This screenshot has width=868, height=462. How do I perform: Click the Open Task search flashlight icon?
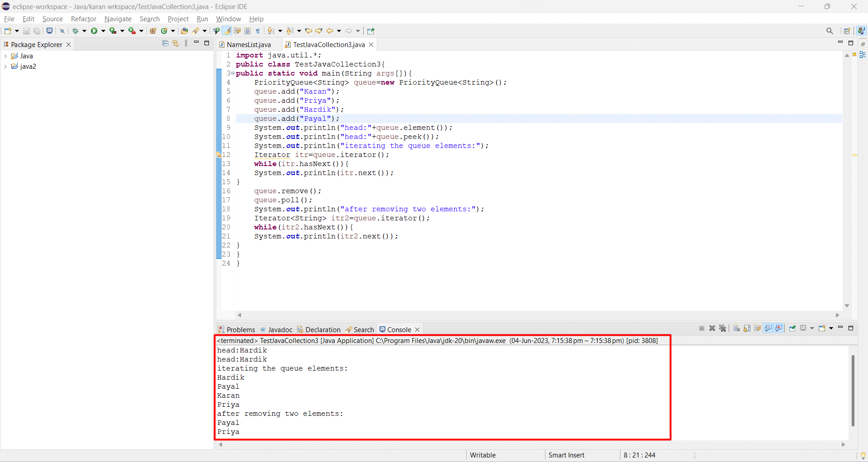pyautogui.click(x=196, y=31)
